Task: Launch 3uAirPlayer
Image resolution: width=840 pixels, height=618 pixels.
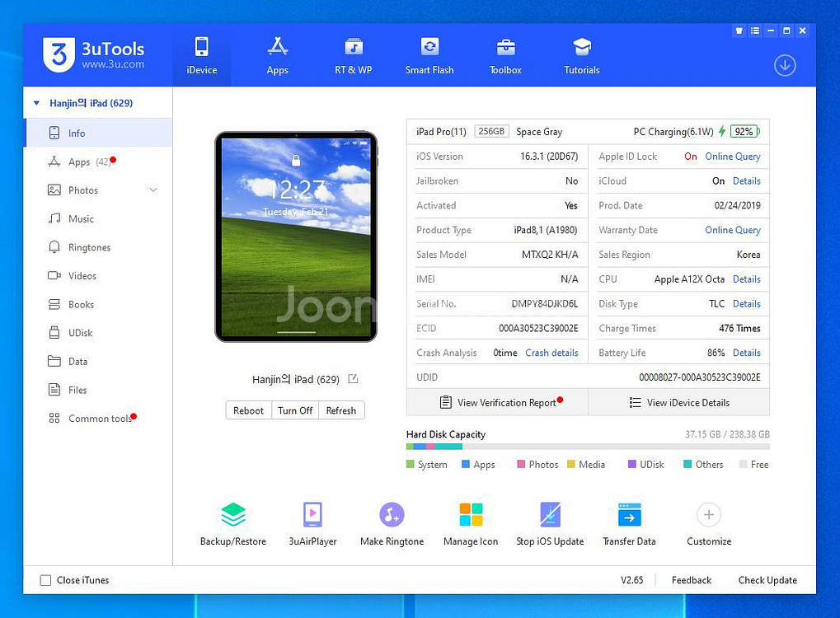Action: [312, 522]
